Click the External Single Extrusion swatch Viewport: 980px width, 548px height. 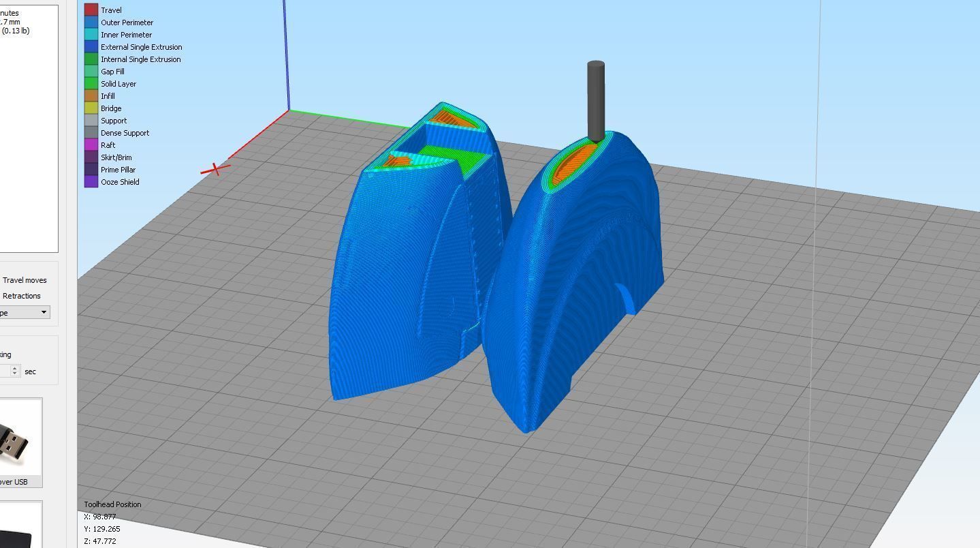(91, 47)
